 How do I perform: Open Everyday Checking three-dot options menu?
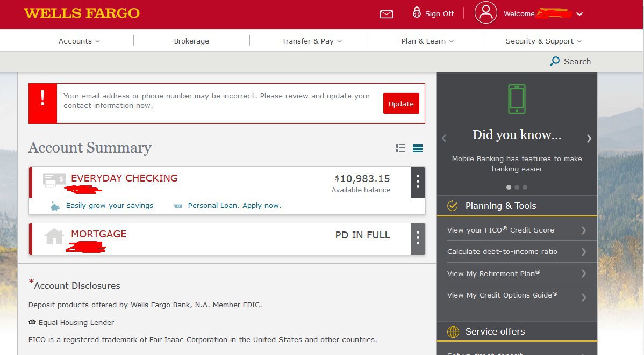418,182
